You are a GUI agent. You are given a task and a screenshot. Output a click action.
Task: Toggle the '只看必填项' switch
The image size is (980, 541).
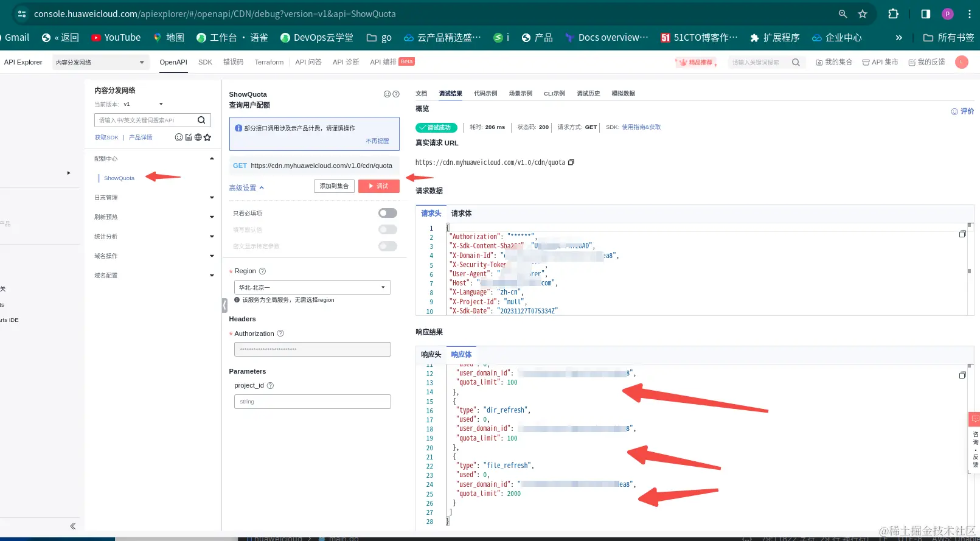[387, 213]
